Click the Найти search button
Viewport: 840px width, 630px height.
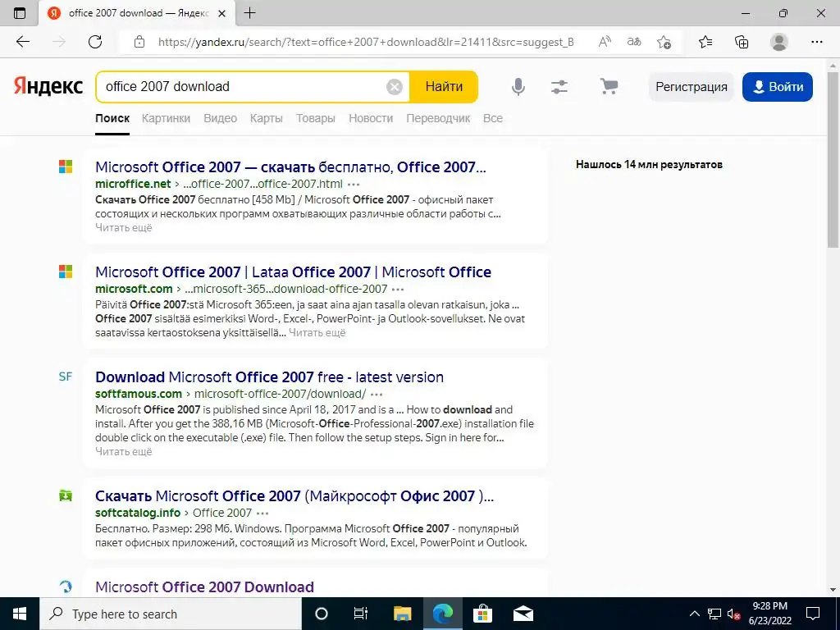444,87
